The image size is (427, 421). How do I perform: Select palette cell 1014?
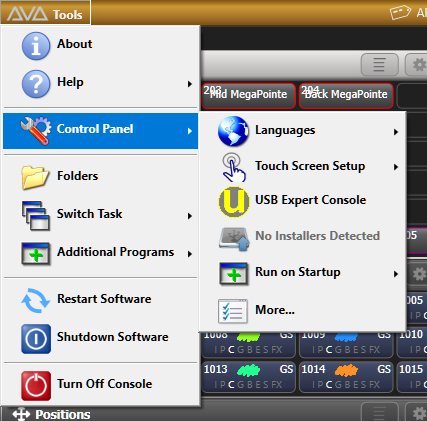[x=346, y=377]
